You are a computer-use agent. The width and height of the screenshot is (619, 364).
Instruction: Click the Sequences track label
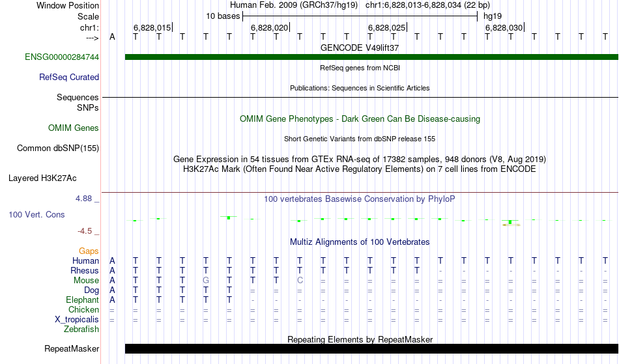[x=78, y=97]
